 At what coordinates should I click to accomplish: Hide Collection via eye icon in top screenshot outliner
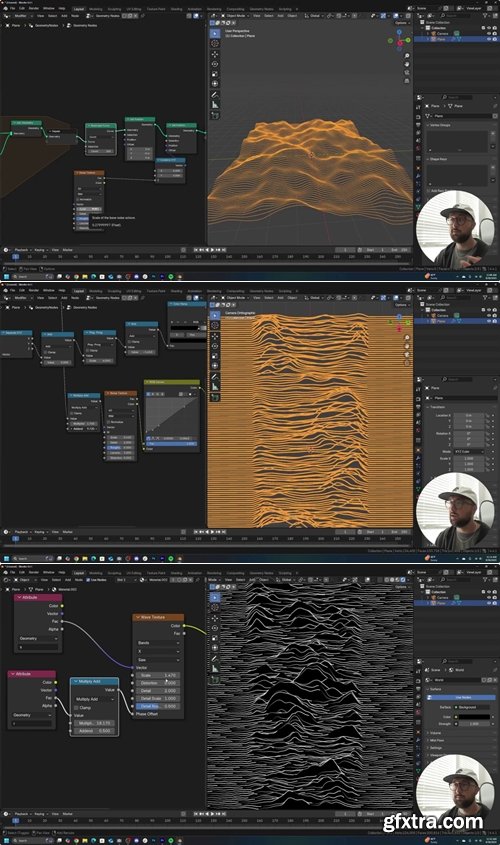pos(489,27)
